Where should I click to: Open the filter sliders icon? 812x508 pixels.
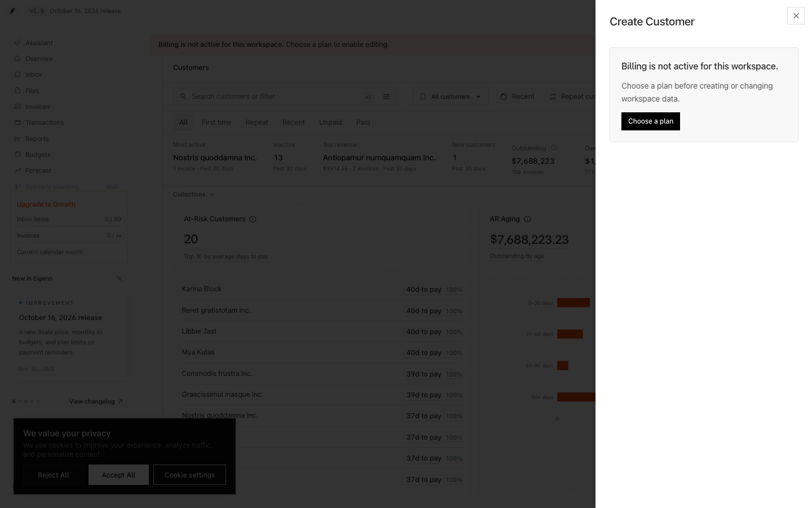386,97
